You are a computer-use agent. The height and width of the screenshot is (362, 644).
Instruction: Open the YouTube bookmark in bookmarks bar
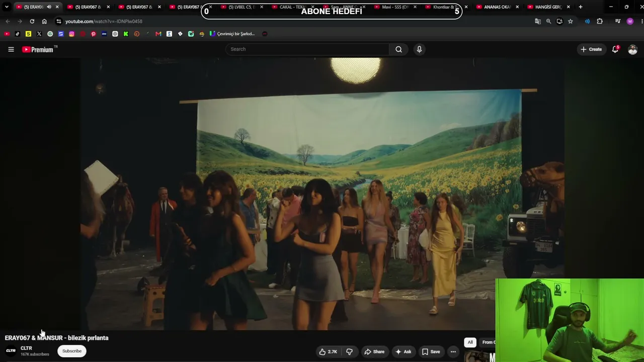(x=7, y=34)
